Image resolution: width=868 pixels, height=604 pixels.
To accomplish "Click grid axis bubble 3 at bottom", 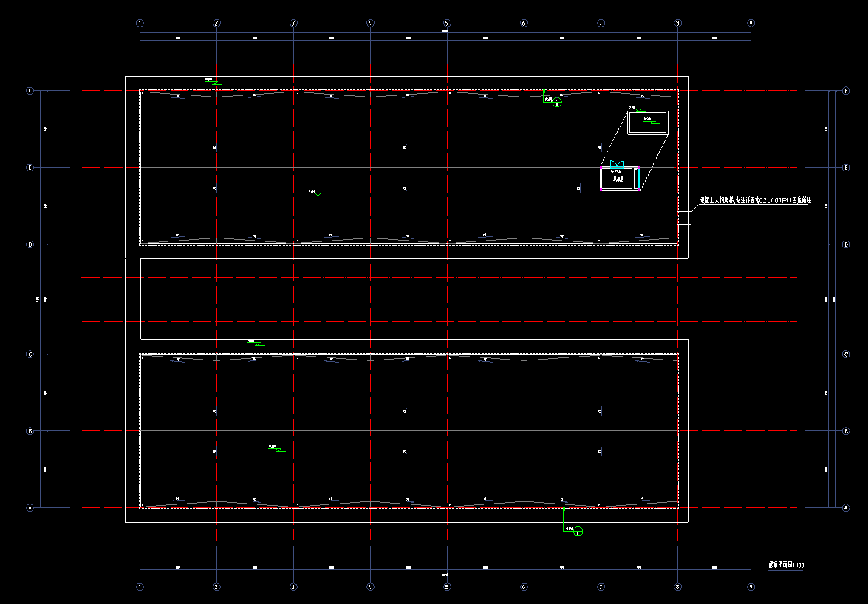I will (x=293, y=587).
